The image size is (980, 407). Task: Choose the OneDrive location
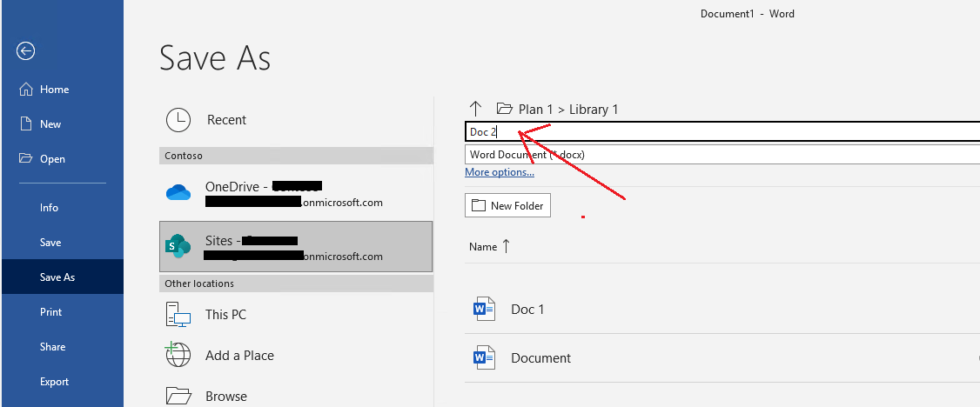pos(296,193)
